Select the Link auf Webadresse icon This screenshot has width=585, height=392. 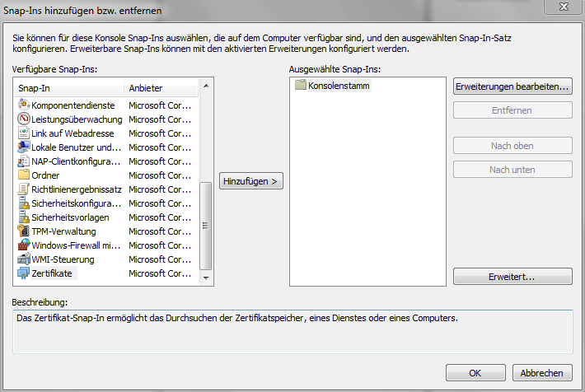coord(24,133)
